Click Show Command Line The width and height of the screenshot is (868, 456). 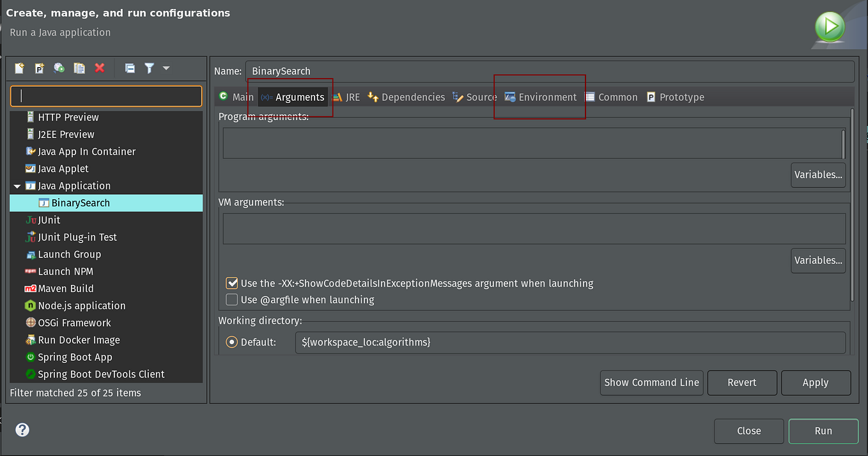pos(651,383)
